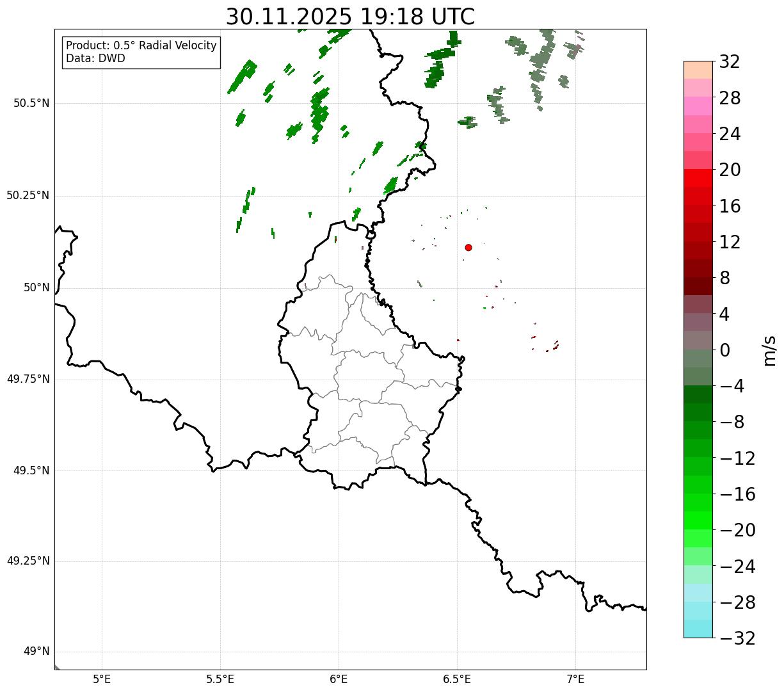Click the Product: 0.5° Radial Velocity label

click(x=141, y=46)
